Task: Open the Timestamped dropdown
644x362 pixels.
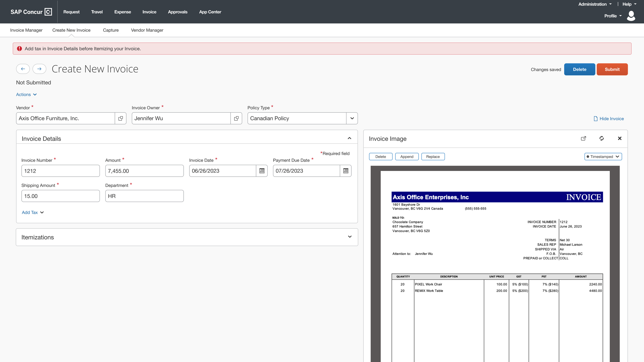Action: [603, 157]
